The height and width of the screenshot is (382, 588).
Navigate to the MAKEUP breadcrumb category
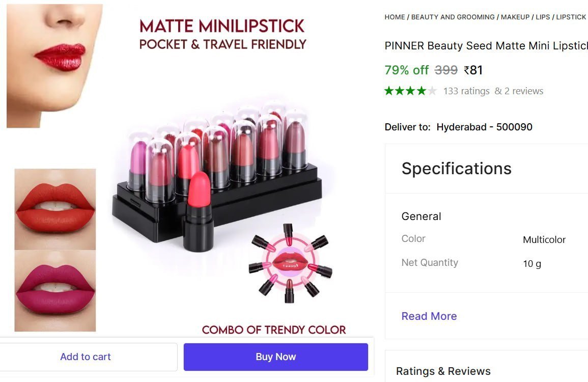(x=515, y=17)
